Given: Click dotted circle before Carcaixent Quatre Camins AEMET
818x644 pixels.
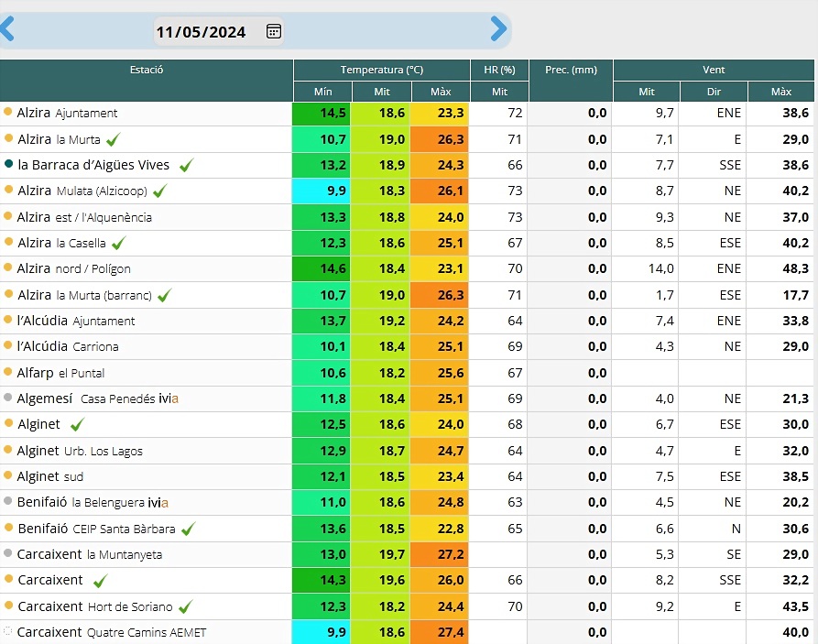Looking at the screenshot, I should pyautogui.click(x=8, y=631).
